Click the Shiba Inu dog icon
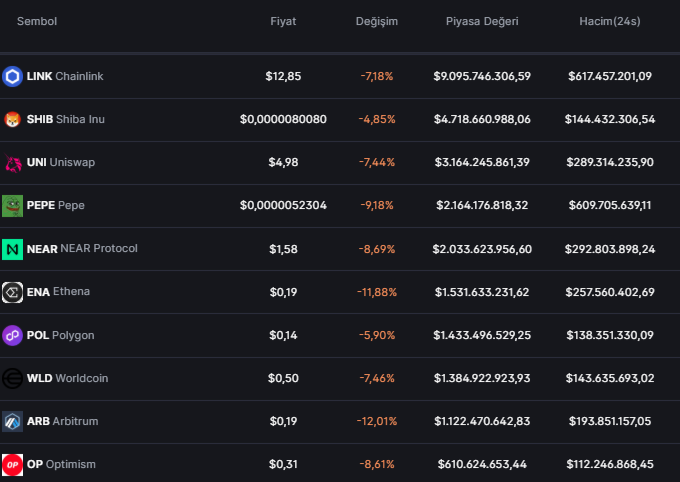 12,119
